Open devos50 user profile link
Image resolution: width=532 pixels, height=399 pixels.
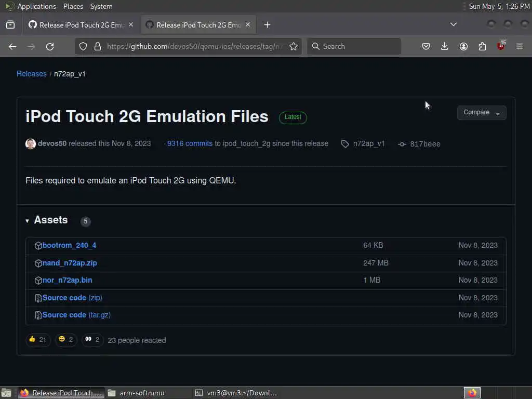click(52, 143)
